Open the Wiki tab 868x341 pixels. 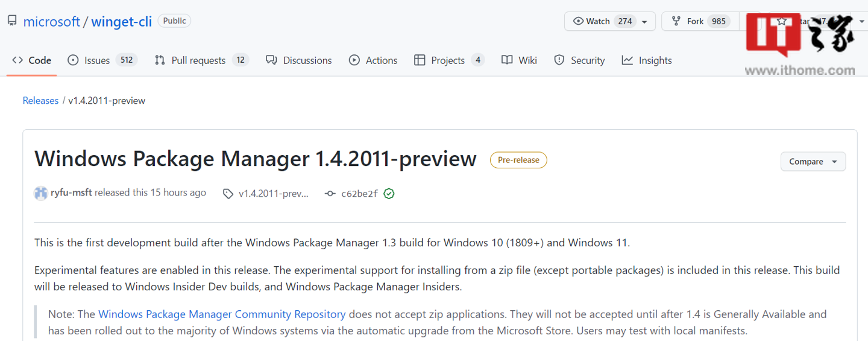click(x=519, y=60)
